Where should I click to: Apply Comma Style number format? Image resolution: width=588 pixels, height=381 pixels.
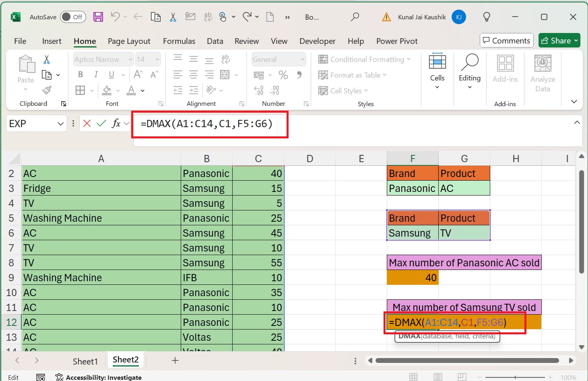coord(299,75)
